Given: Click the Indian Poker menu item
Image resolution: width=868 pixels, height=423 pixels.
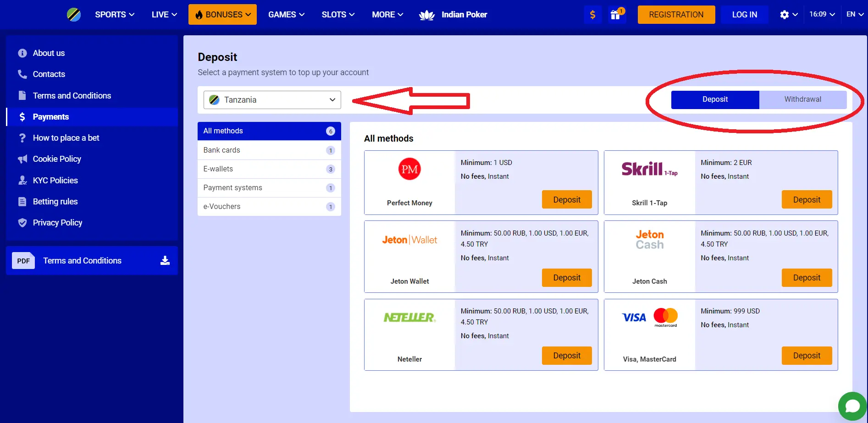Looking at the screenshot, I should click(464, 14).
